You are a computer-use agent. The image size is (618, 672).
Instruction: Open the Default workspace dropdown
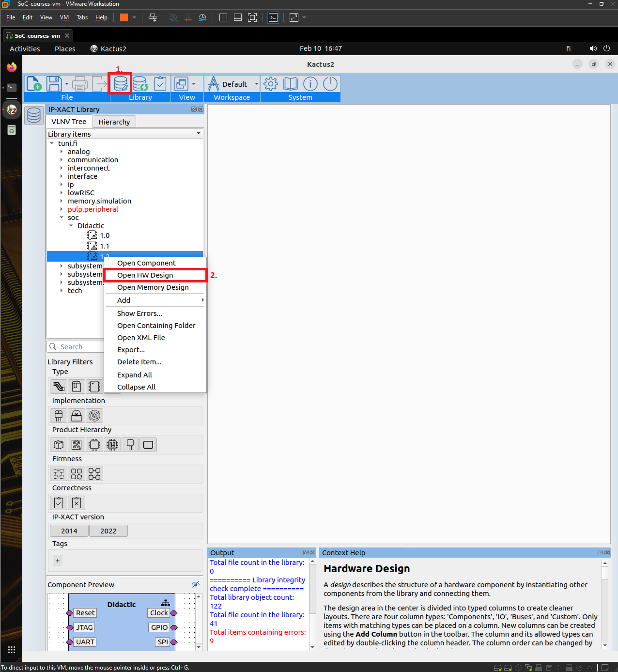pos(256,84)
